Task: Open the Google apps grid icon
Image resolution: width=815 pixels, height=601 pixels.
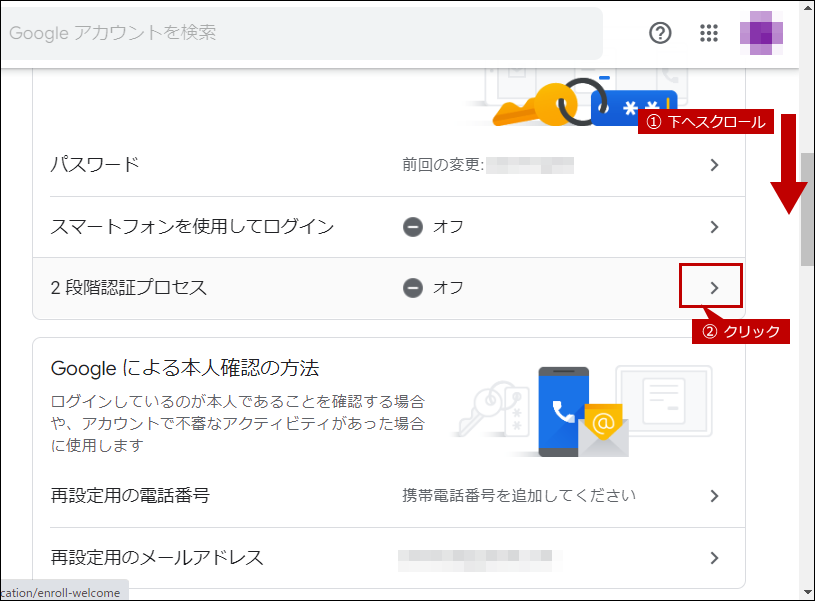Action: click(708, 33)
